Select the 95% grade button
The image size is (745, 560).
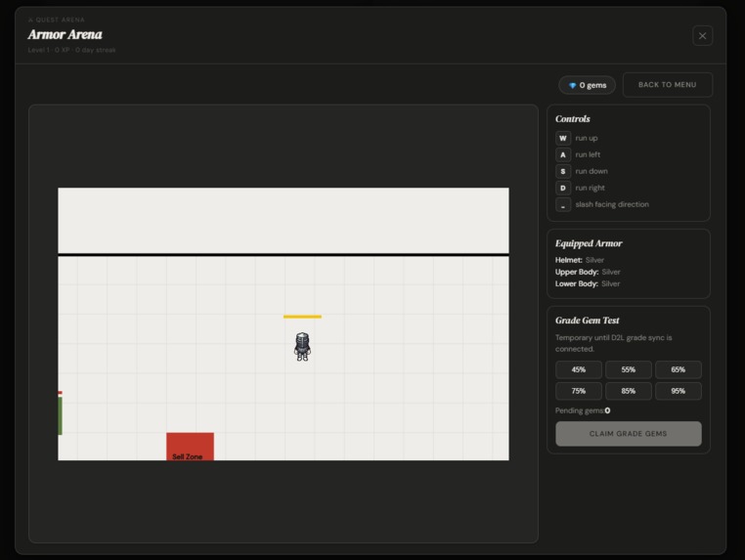click(x=678, y=391)
